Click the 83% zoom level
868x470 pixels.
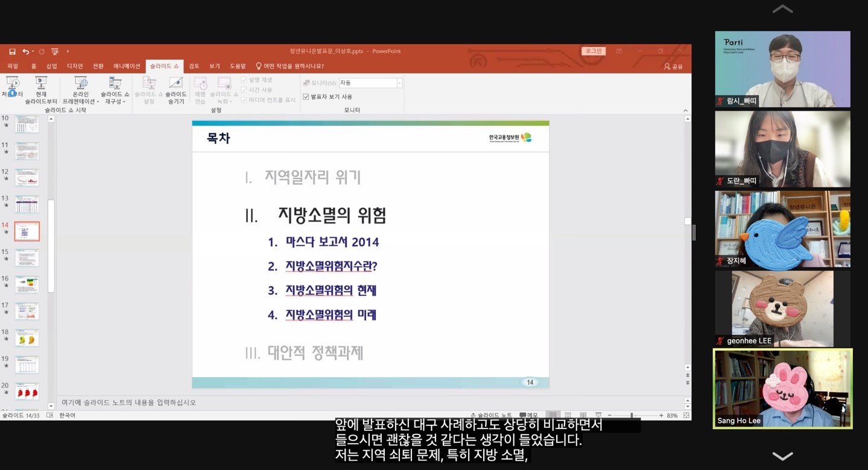673,415
